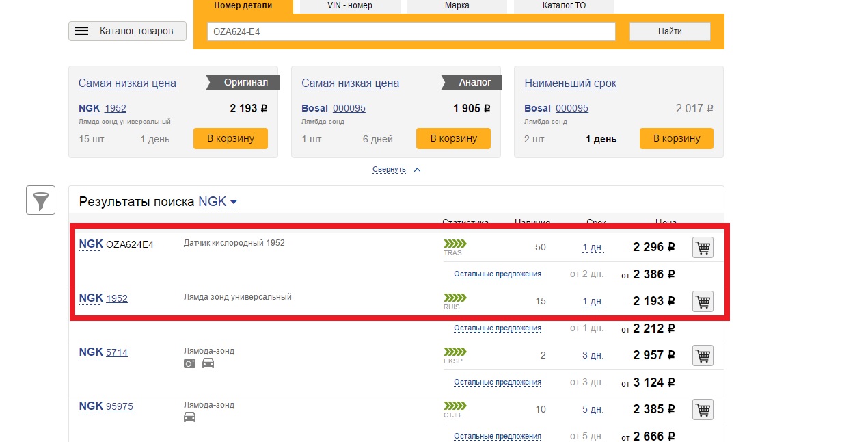Click the funnel filter icon

pyautogui.click(x=41, y=200)
